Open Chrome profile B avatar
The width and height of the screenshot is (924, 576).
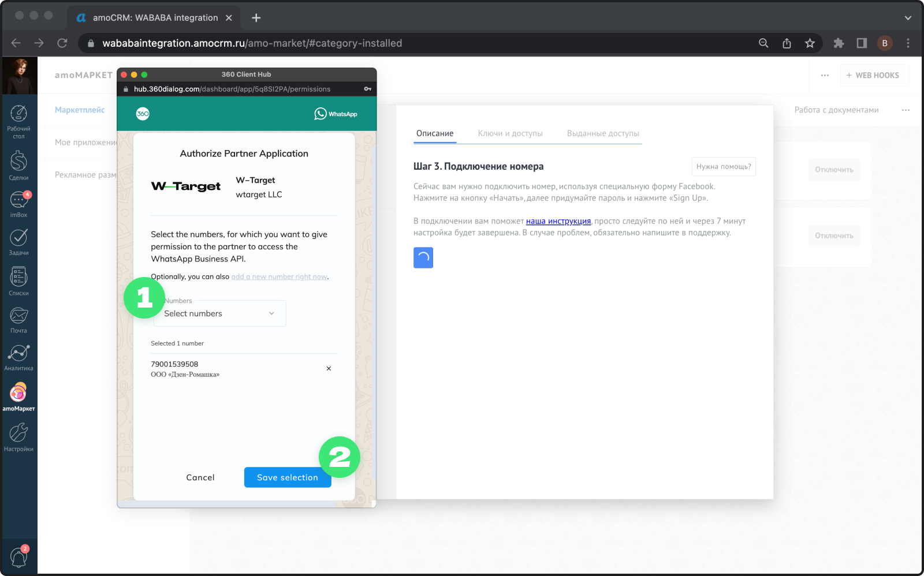click(x=885, y=43)
